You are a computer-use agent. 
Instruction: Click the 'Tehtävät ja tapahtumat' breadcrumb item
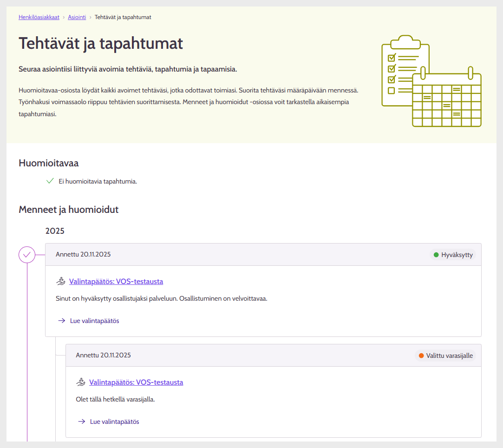click(123, 17)
